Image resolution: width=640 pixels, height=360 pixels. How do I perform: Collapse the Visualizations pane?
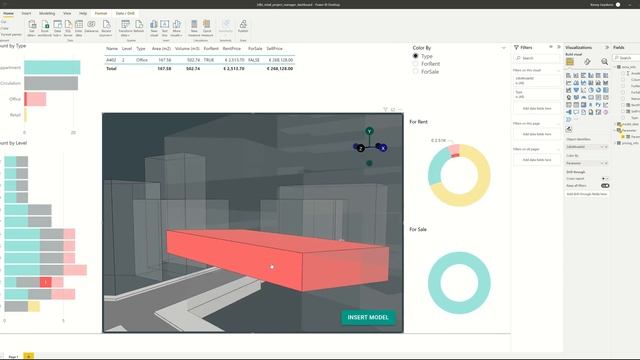point(607,47)
